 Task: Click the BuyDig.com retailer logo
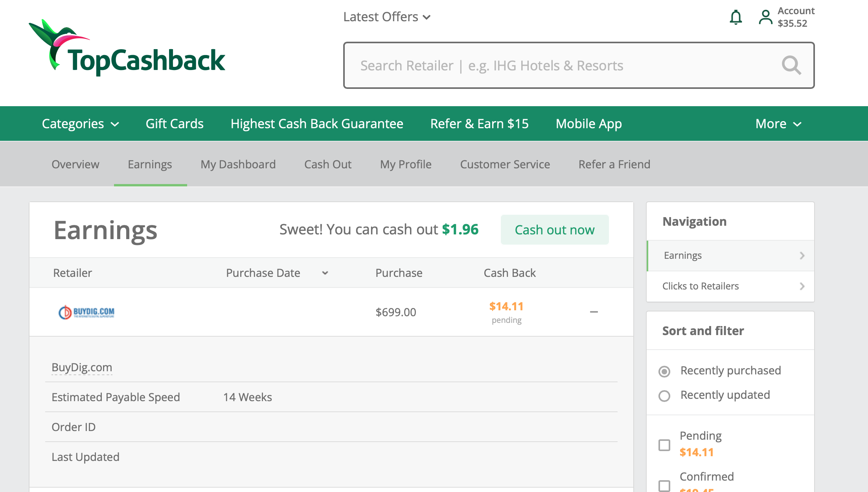point(86,312)
